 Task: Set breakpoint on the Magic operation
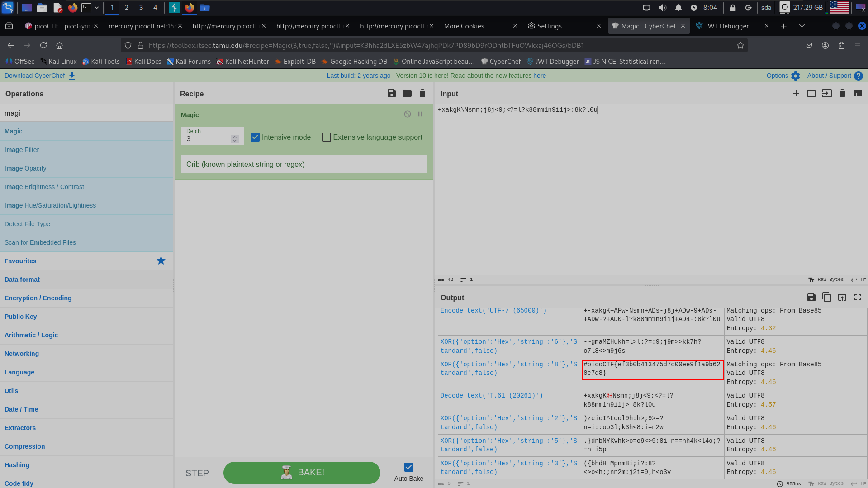tap(420, 114)
